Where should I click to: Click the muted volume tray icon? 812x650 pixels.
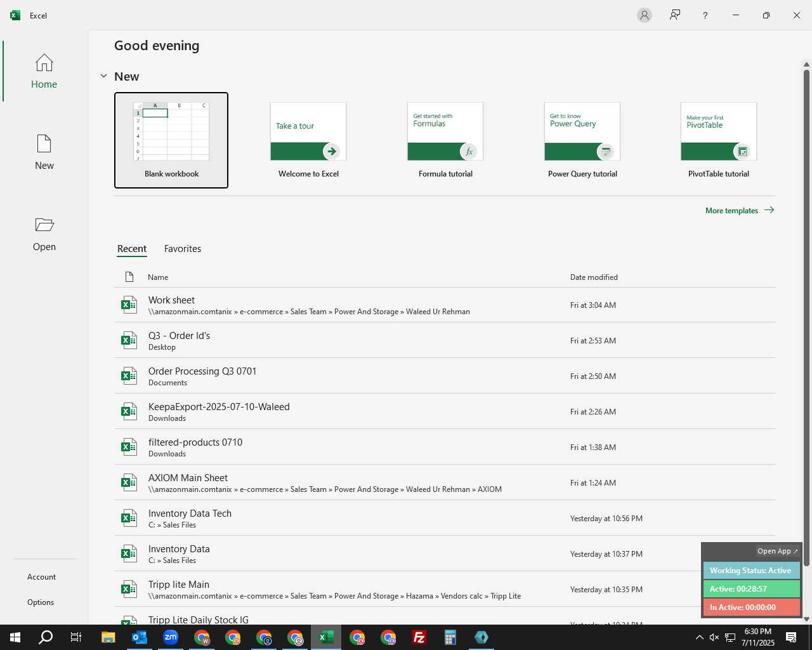(714, 637)
